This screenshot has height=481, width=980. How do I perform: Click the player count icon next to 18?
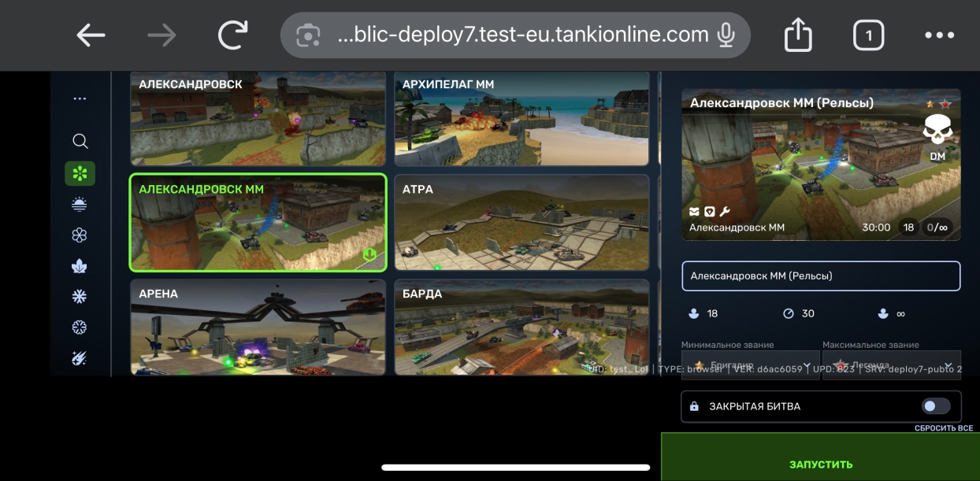click(693, 313)
